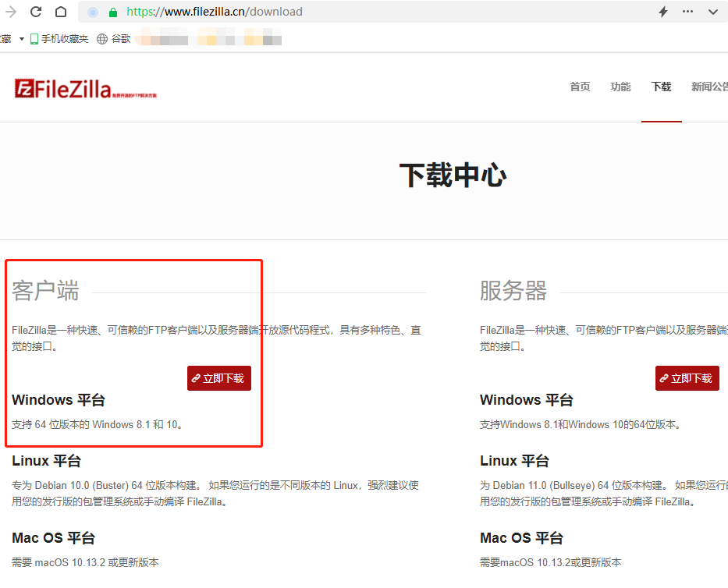This screenshot has width=728, height=588.
Task: Open the 手机收藏夹 mobile bookmarks folder
Action: click(x=59, y=39)
